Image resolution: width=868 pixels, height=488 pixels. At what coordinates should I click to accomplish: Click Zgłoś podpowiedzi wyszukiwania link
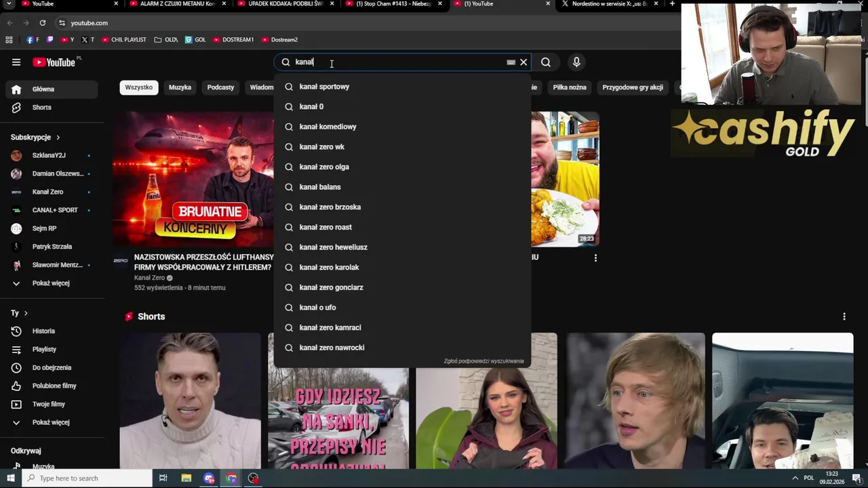click(484, 361)
